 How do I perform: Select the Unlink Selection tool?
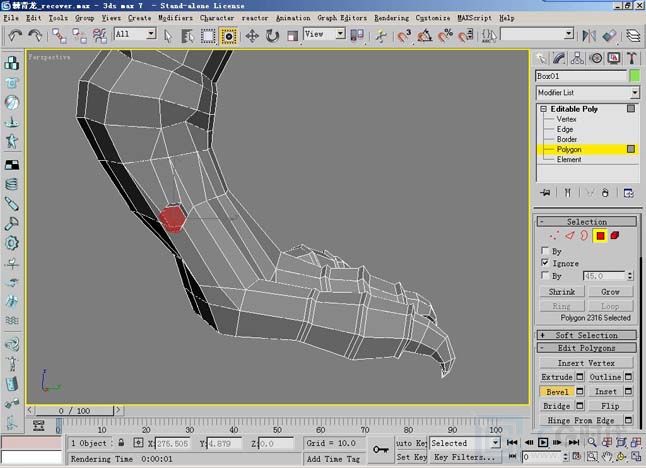pyautogui.click(x=79, y=36)
